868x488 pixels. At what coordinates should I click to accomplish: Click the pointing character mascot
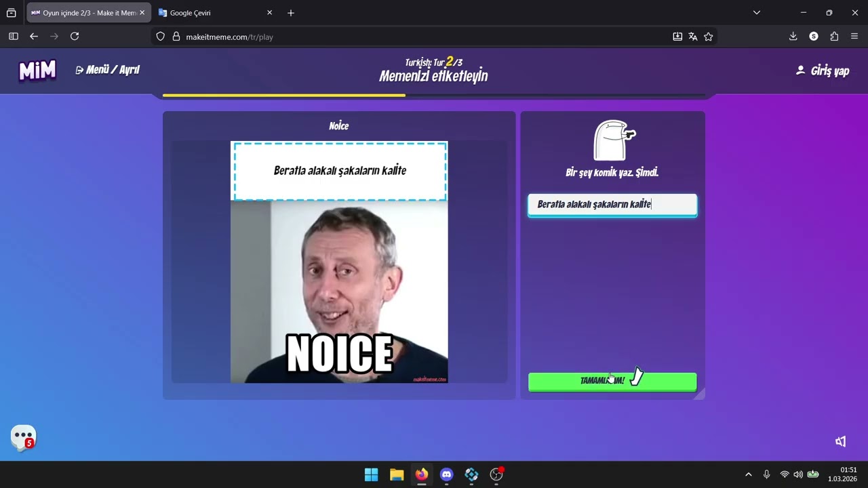click(614, 140)
